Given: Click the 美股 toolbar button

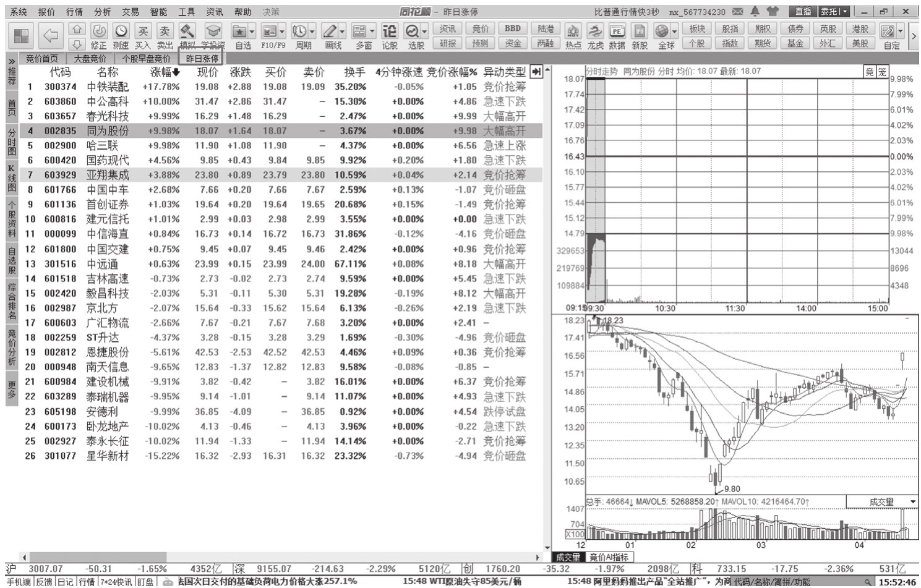Looking at the screenshot, I should point(860,43).
